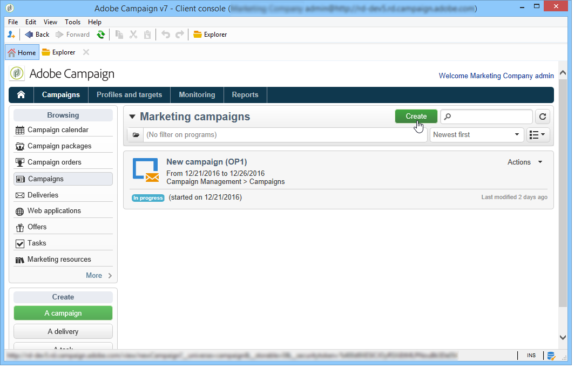Screen dimensions: 588x382
Task: Go Back using the toolbar arrow
Action: pyautogui.click(x=37, y=35)
